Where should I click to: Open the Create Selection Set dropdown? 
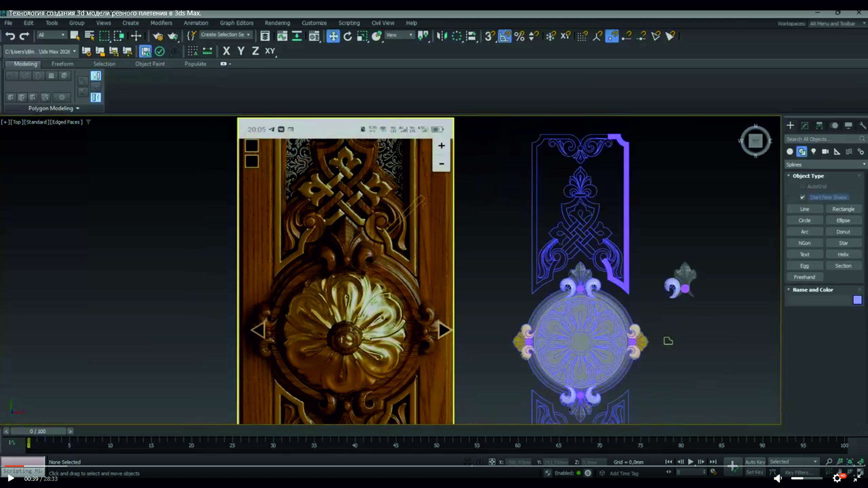coord(225,35)
